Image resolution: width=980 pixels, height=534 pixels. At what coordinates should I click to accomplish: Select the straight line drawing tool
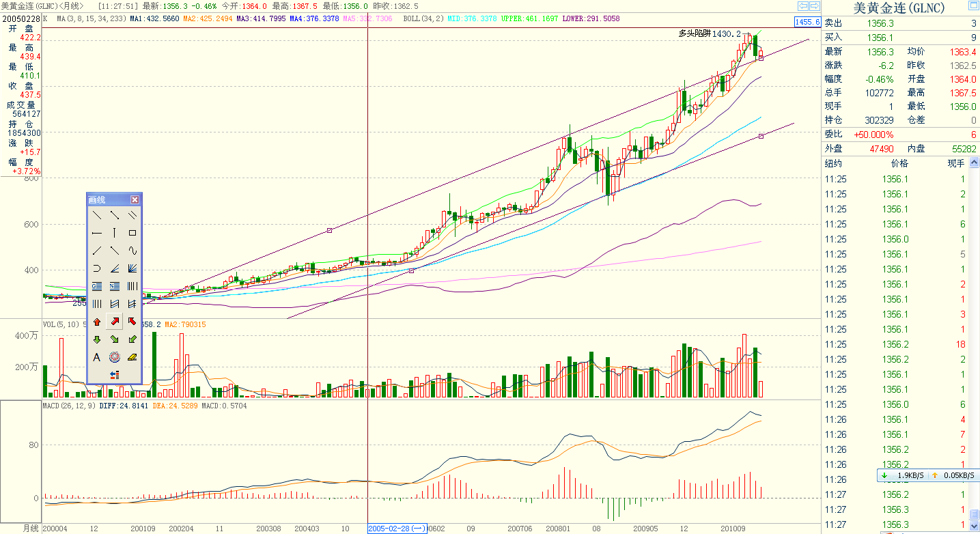pyautogui.click(x=97, y=215)
